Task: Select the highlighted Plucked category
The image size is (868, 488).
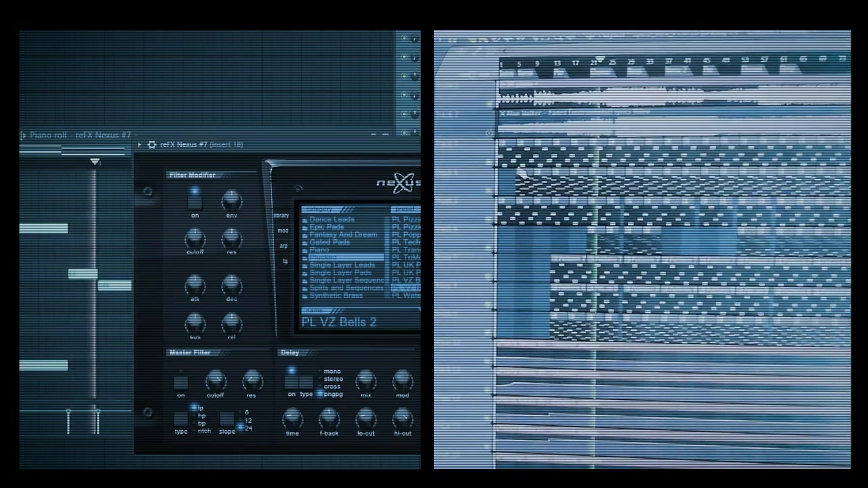Action: 345,258
